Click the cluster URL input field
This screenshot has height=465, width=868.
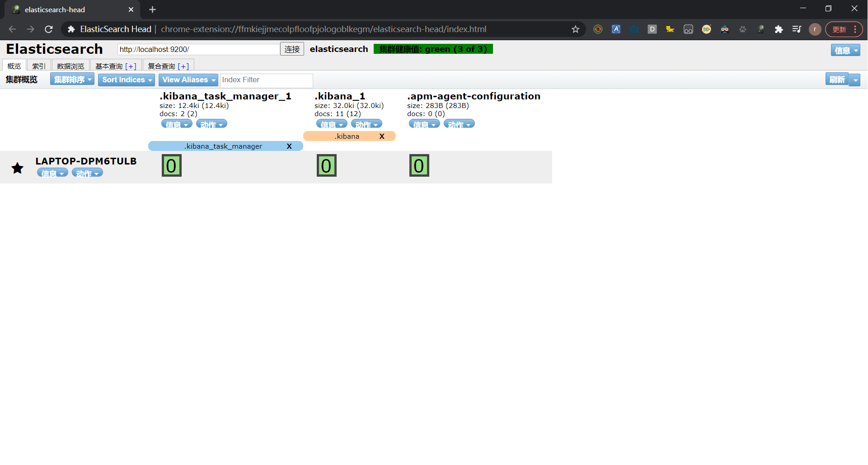point(198,49)
